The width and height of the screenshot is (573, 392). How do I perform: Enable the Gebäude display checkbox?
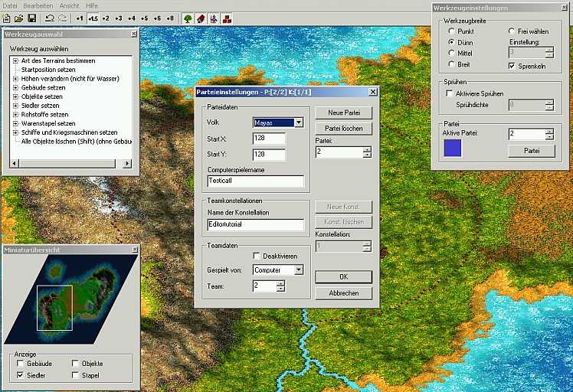tap(21, 364)
